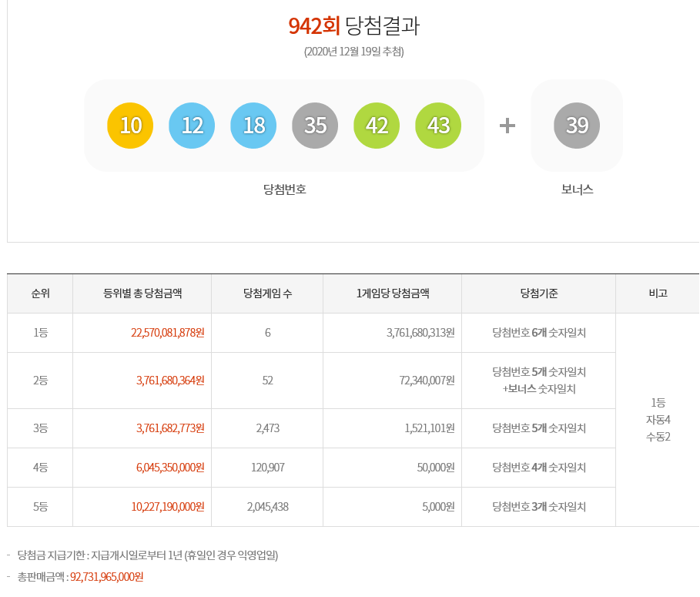Click 2등 total prize 3,761,680,364원
Screen dimensions: 700x597
pos(172,381)
